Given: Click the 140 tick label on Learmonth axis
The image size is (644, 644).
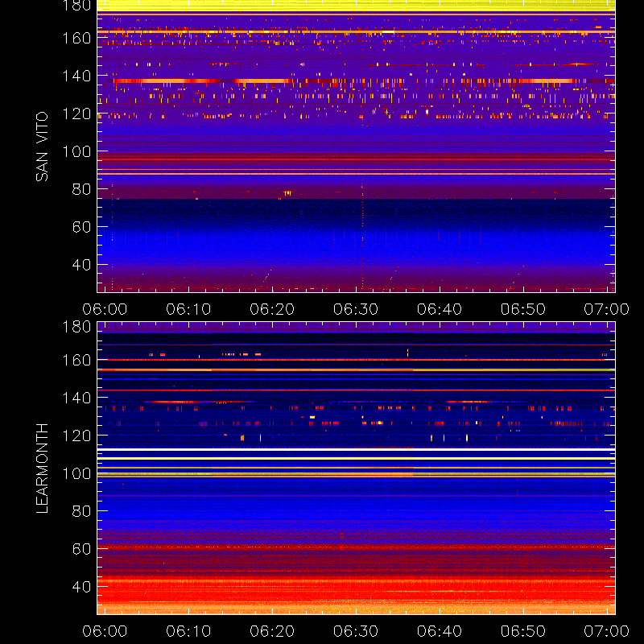Looking at the screenshot, I should tap(76, 398).
